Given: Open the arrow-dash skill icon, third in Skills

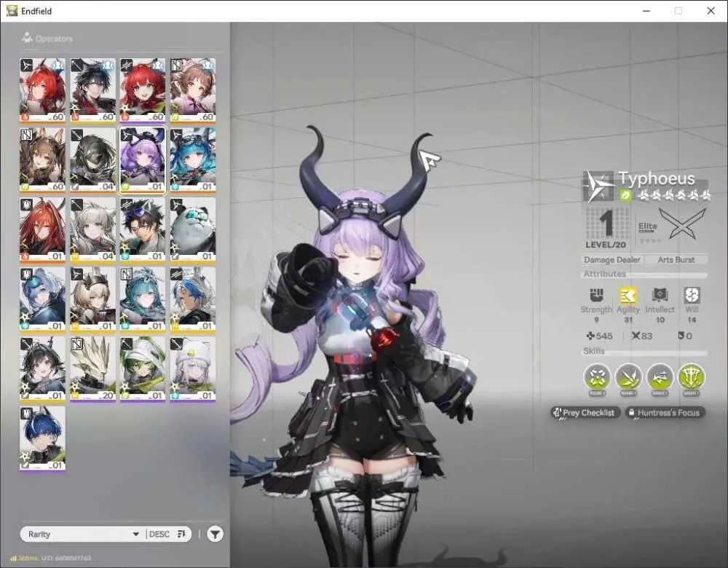Looking at the screenshot, I should (660, 376).
